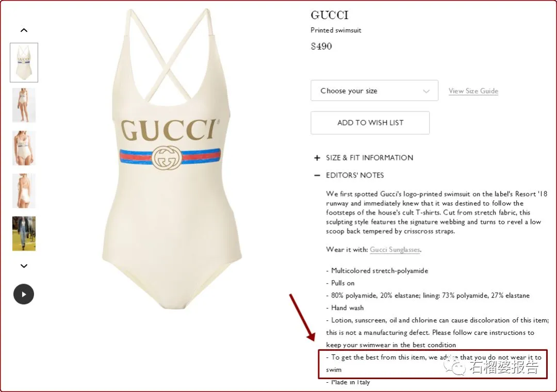Click the up chevron above the thumbnails
This screenshot has width=557, height=392.
(24, 30)
